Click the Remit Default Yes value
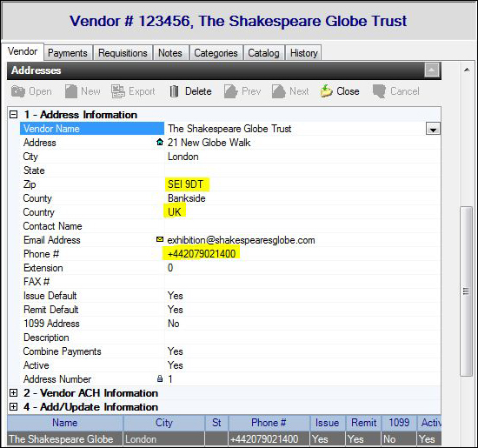Viewport: 478px width, 448px height. pos(176,310)
